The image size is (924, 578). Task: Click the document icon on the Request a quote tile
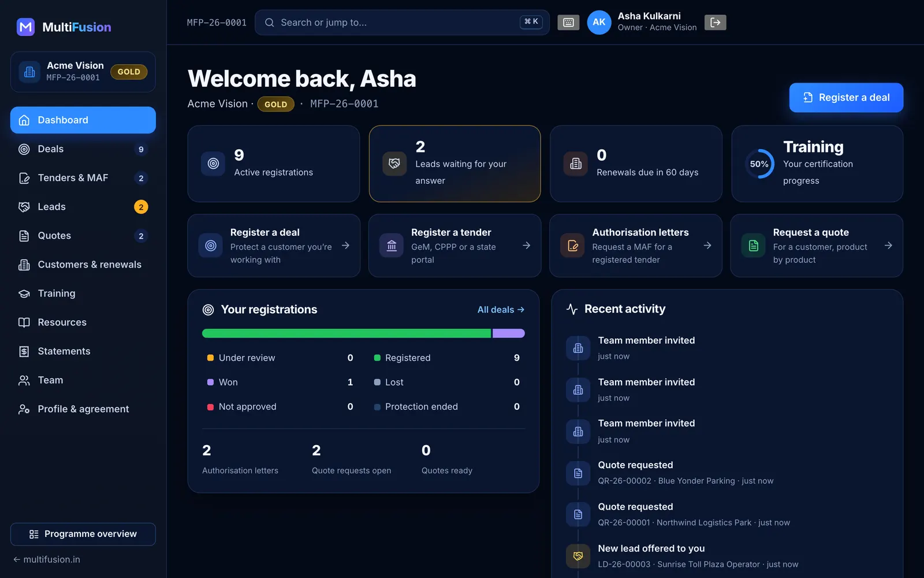[754, 246]
